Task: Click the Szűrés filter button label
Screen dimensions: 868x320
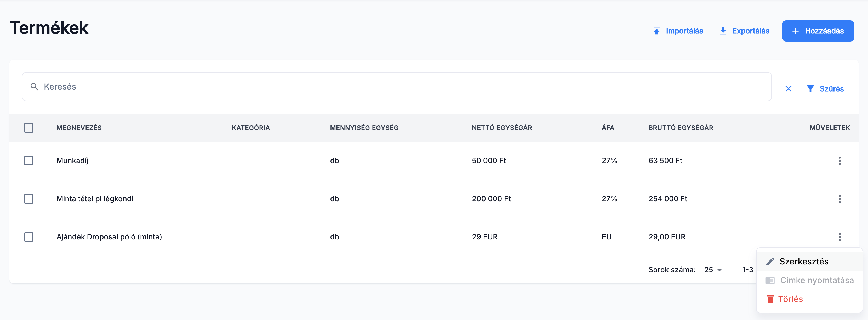Action: pyautogui.click(x=831, y=89)
